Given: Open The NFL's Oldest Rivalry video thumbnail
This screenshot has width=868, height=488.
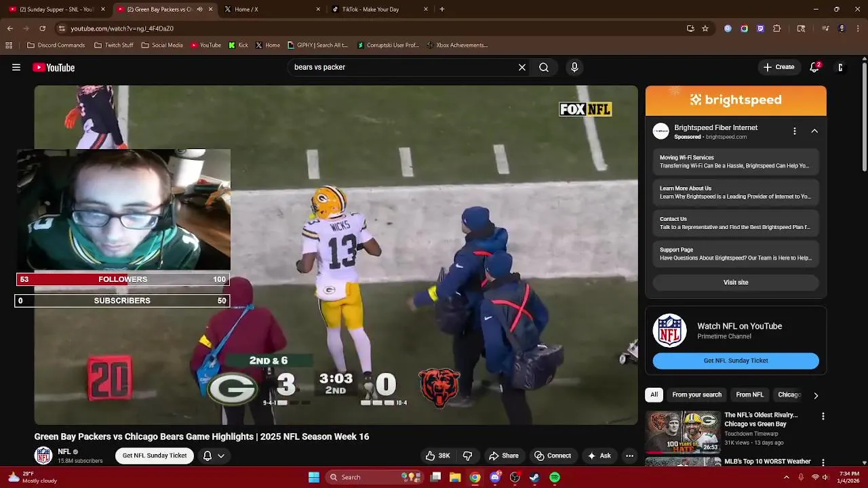Looking at the screenshot, I should coord(683,432).
